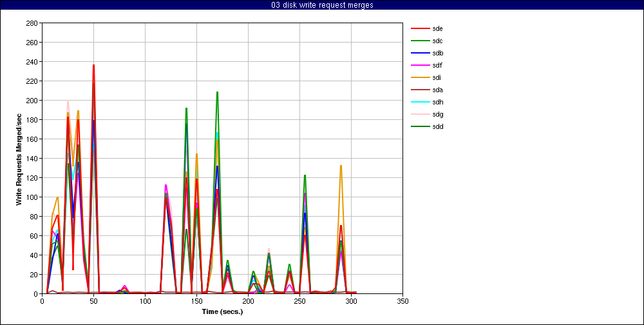Viewport: 644px width, 325px height.
Task: Click the sda legend label
Action: click(x=437, y=90)
